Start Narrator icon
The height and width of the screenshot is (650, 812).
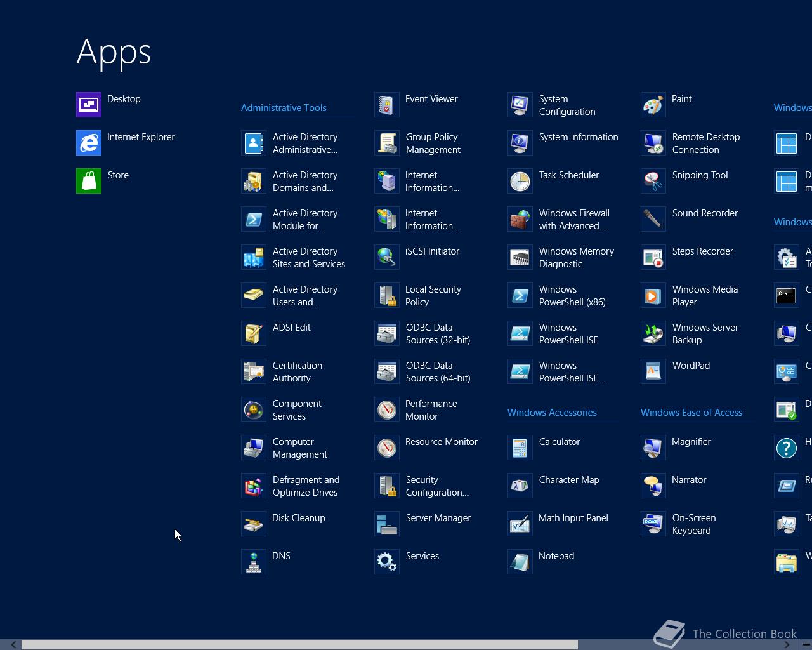coord(653,486)
